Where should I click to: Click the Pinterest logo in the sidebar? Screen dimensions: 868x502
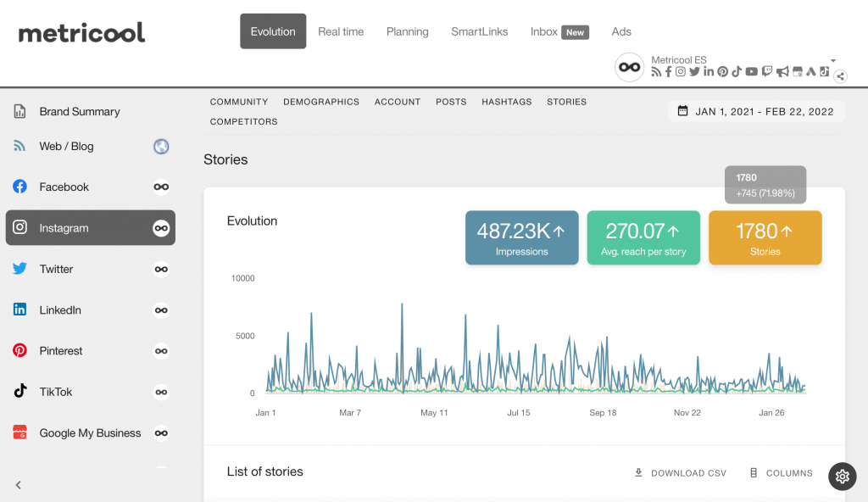pyautogui.click(x=20, y=350)
